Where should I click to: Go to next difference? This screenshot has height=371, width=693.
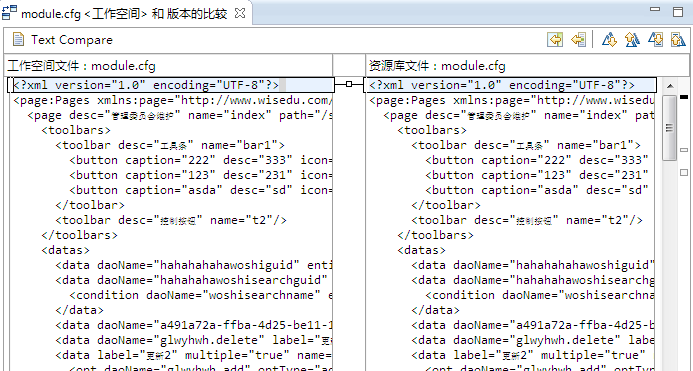point(609,40)
